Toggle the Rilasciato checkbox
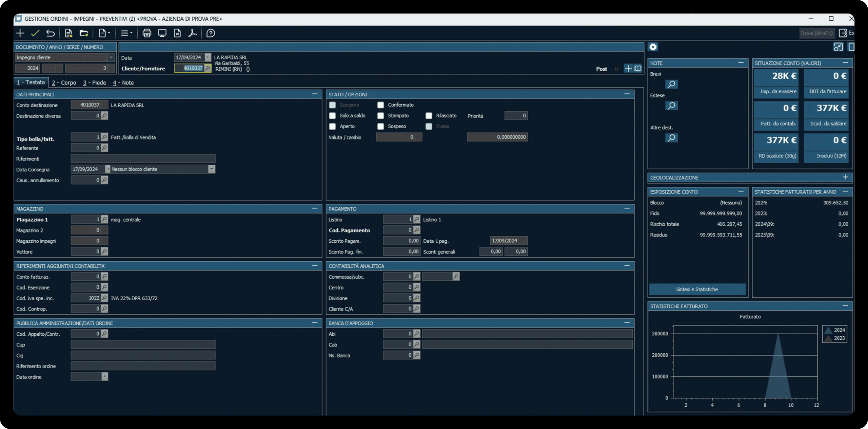868x429 pixels. click(x=429, y=116)
